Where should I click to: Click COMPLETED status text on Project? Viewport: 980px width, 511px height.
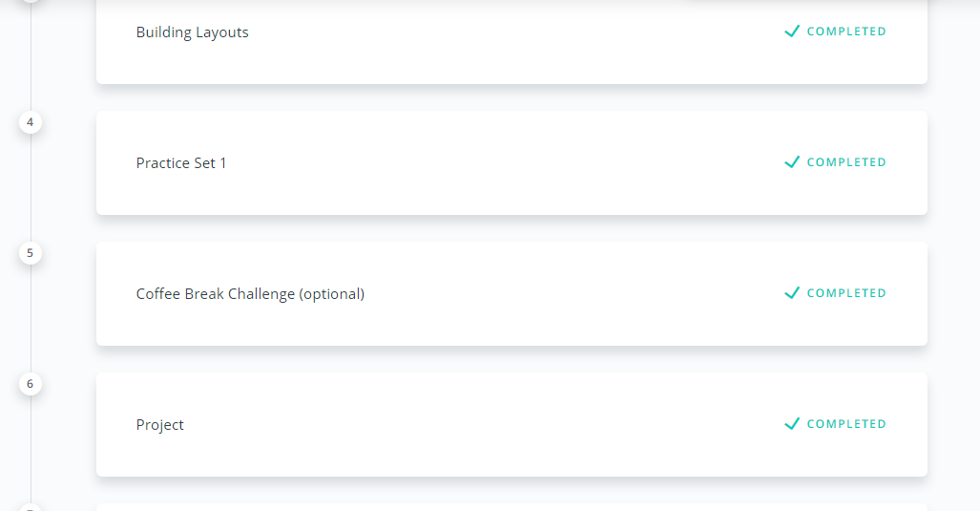846,424
